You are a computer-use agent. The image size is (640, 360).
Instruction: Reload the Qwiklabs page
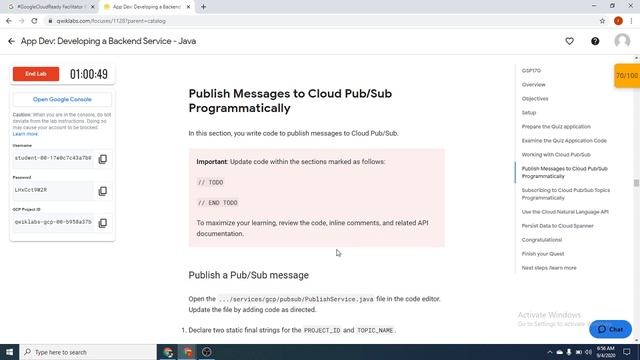(x=34, y=21)
